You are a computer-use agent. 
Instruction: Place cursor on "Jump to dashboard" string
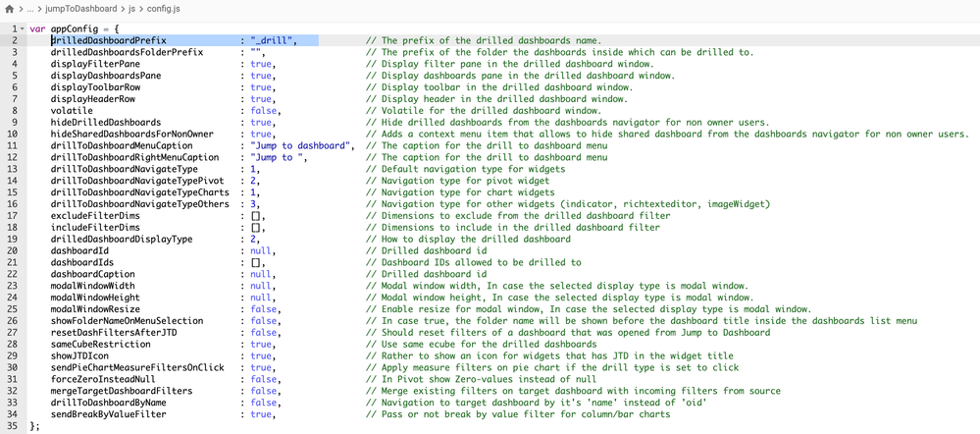(x=301, y=146)
